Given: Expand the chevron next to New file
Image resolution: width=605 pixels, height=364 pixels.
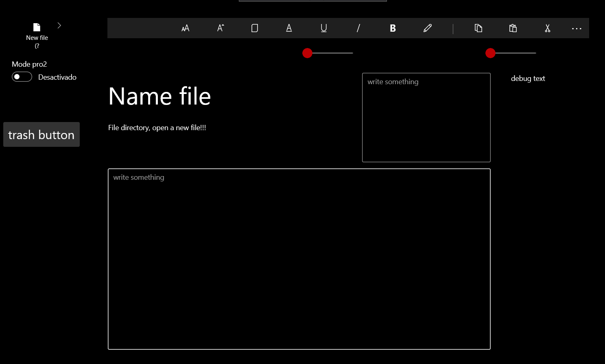Looking at the screenshot, I should pos(59,25).
